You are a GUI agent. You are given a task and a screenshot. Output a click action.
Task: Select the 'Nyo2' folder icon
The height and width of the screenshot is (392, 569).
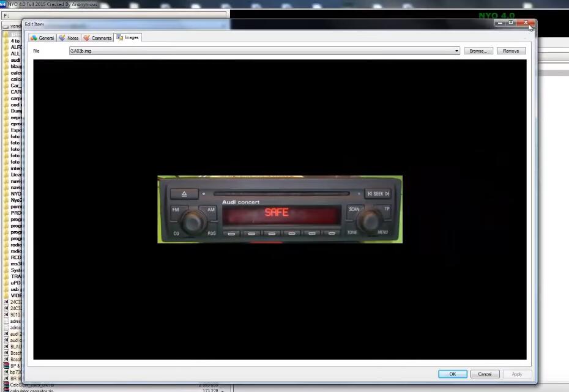click(6, 200)
